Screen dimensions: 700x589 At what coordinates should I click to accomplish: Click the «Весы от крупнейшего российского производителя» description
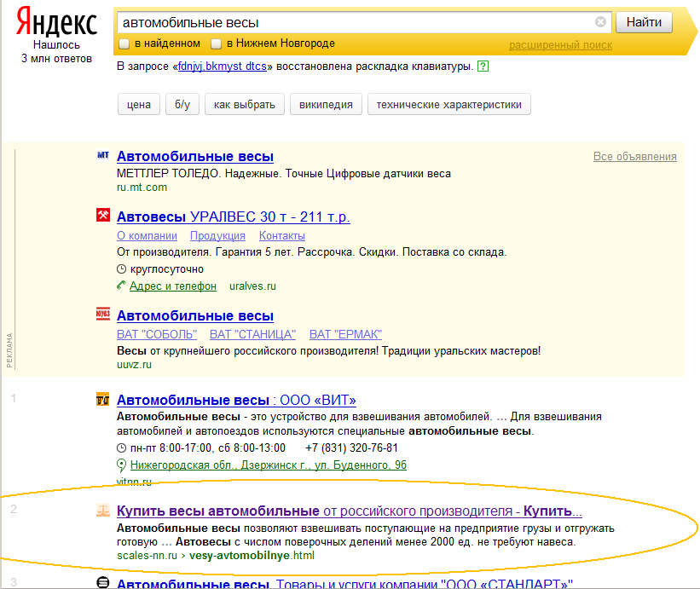coord(328,350)
